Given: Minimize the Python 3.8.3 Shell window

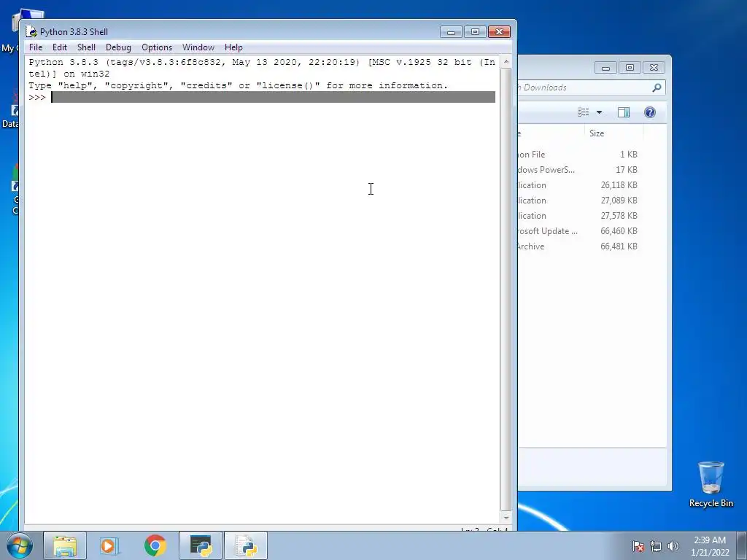Looking at the screenshot, I should [x=451, y=32].
